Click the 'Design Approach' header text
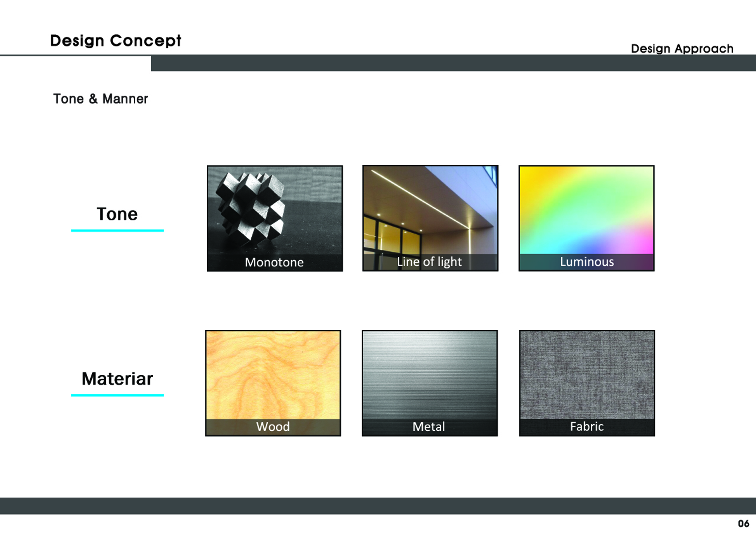Screen dimensions: 756x535 coord(682,48)
